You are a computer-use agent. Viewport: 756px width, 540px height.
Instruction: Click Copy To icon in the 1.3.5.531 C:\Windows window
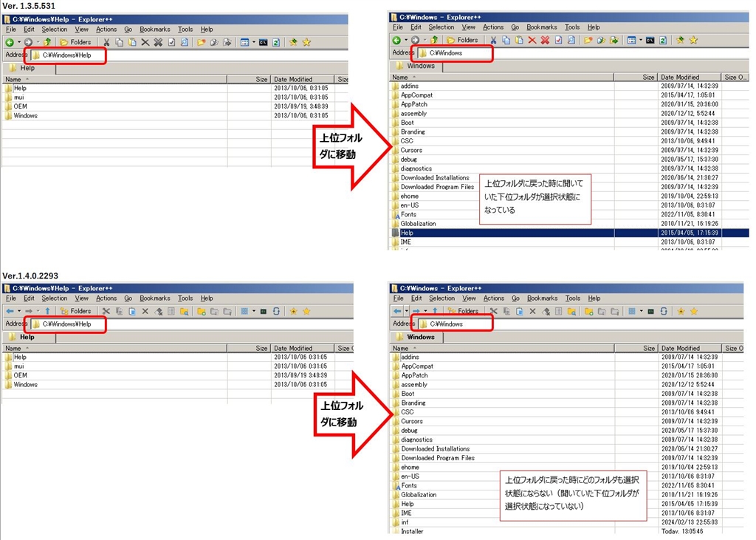(601, 40)
